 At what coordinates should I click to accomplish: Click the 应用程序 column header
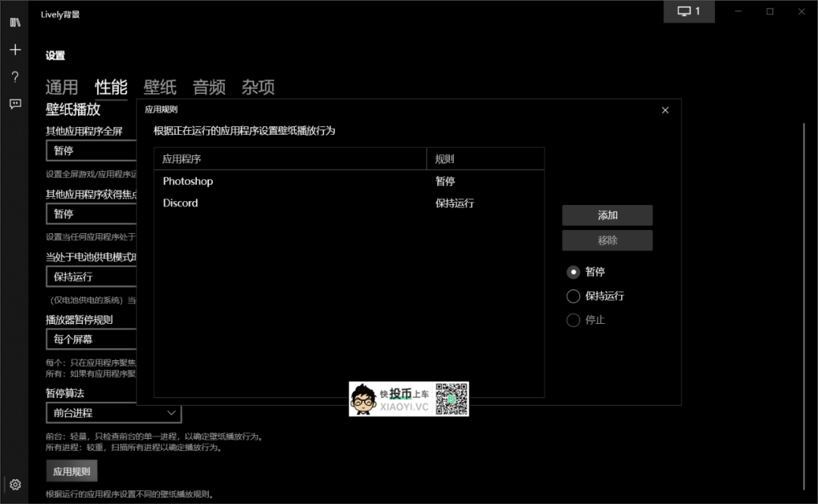click(291, 159)
